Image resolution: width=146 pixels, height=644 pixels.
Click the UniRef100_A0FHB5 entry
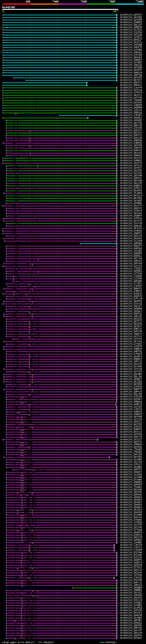click(x=131, y=45)
